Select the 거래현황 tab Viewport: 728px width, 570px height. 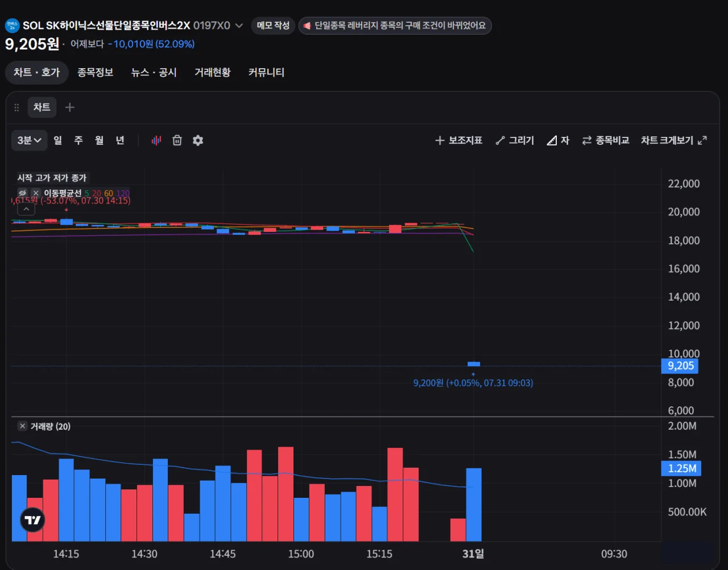tap(213, 73)
